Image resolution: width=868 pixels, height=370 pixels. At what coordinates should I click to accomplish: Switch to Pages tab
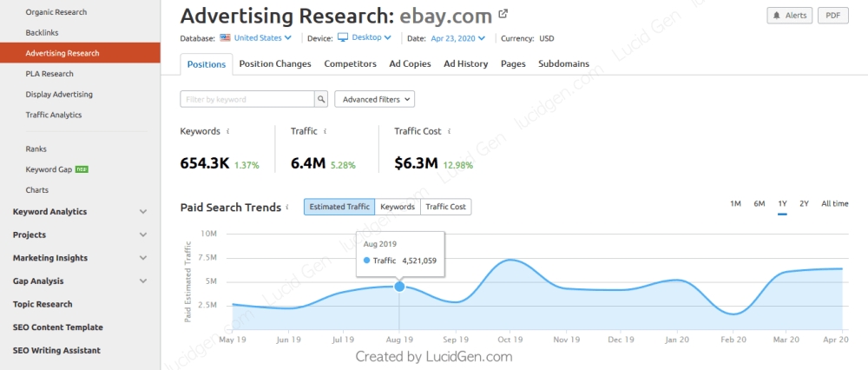[513, 63]
